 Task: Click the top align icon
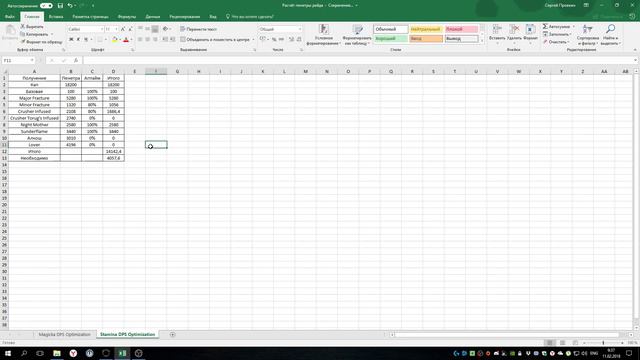(140, 29)
